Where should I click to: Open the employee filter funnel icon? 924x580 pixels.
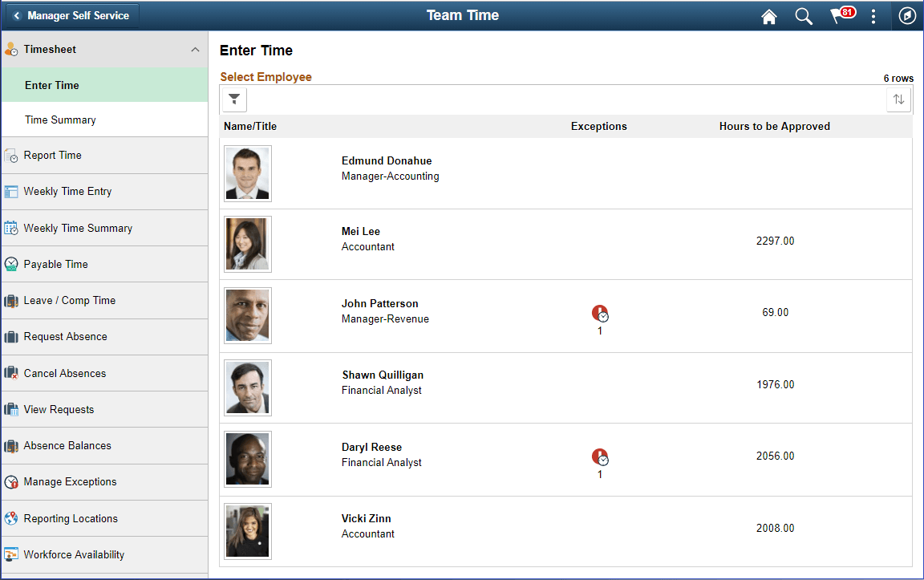click(x=233, y=99)
